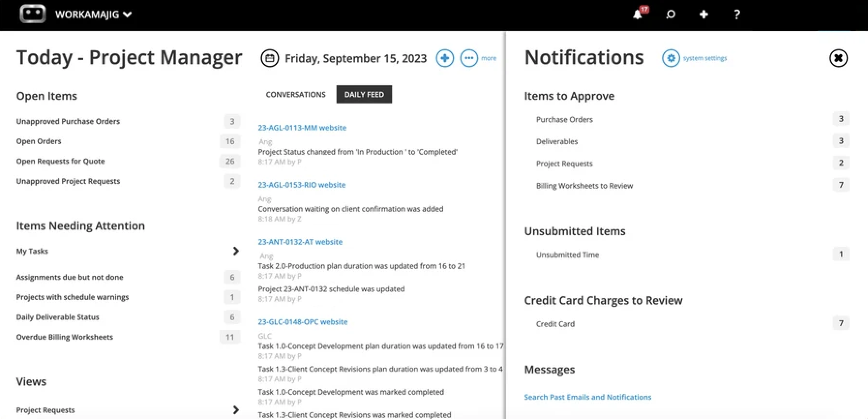Close the Notifications panel
Screen dimensions: 868x419
click(x=838, y=59)
